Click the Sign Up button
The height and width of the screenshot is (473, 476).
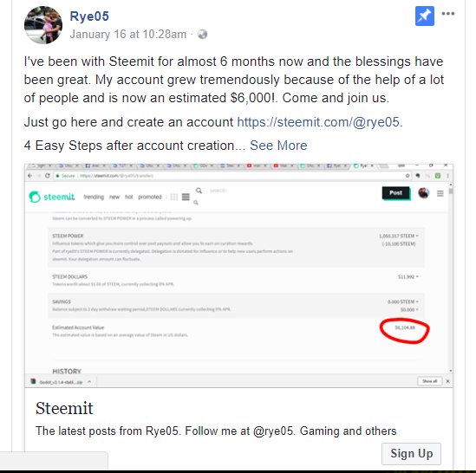point(411,453)
